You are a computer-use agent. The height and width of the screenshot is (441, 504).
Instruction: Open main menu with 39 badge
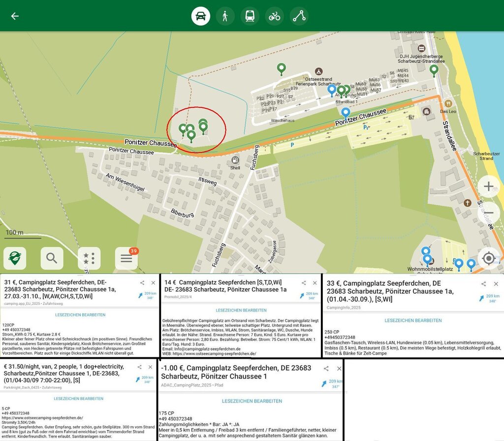click(126, 258)
